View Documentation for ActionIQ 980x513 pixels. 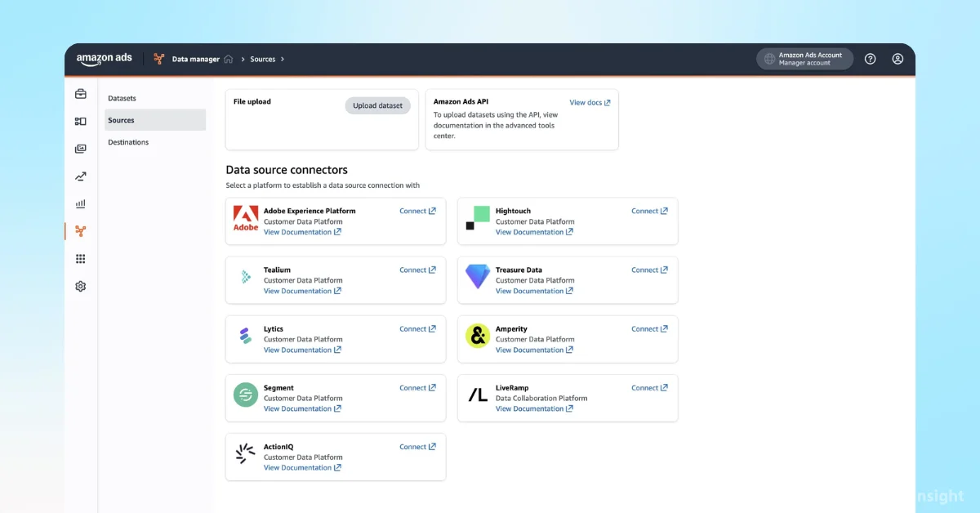(x=302, y=467)
